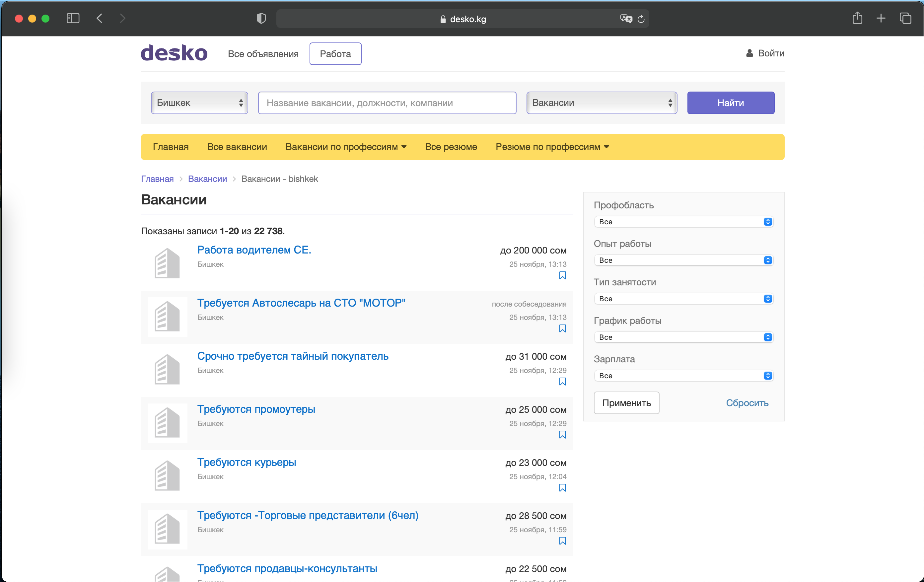Open the Вакансии search type dropdown
This screenshot has width=924, height=582.
602,103
